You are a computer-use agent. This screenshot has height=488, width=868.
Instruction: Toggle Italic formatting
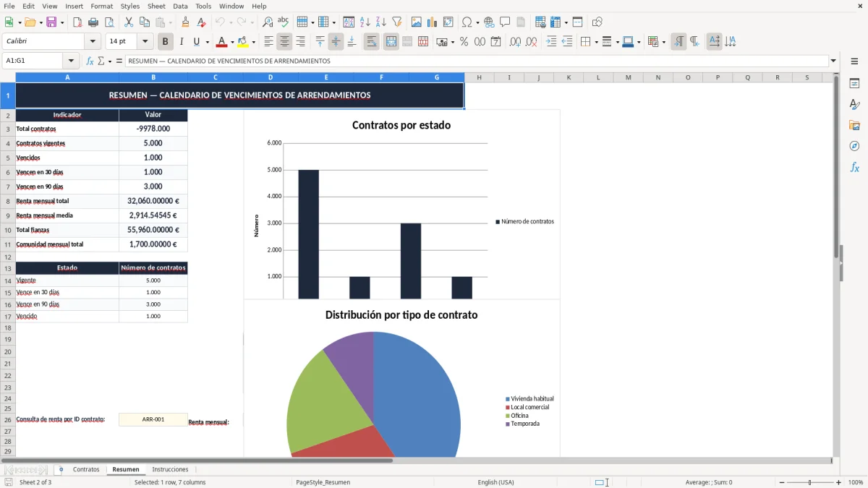point(182,42)
